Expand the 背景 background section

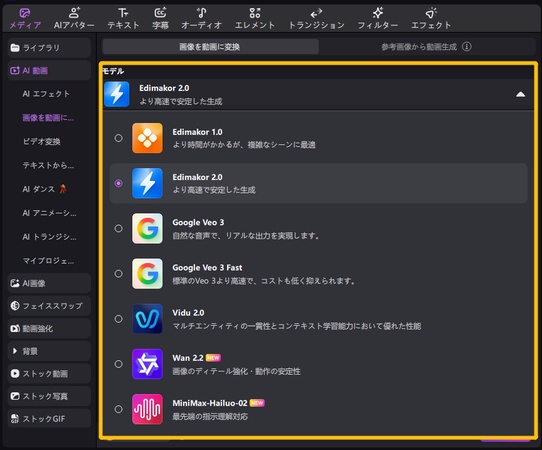(x=49, y=351)
